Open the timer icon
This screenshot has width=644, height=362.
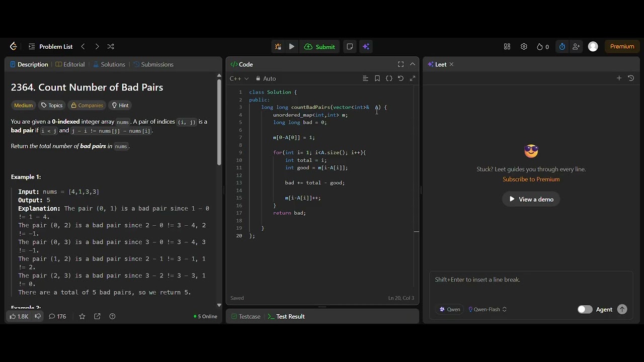(562, 47)
